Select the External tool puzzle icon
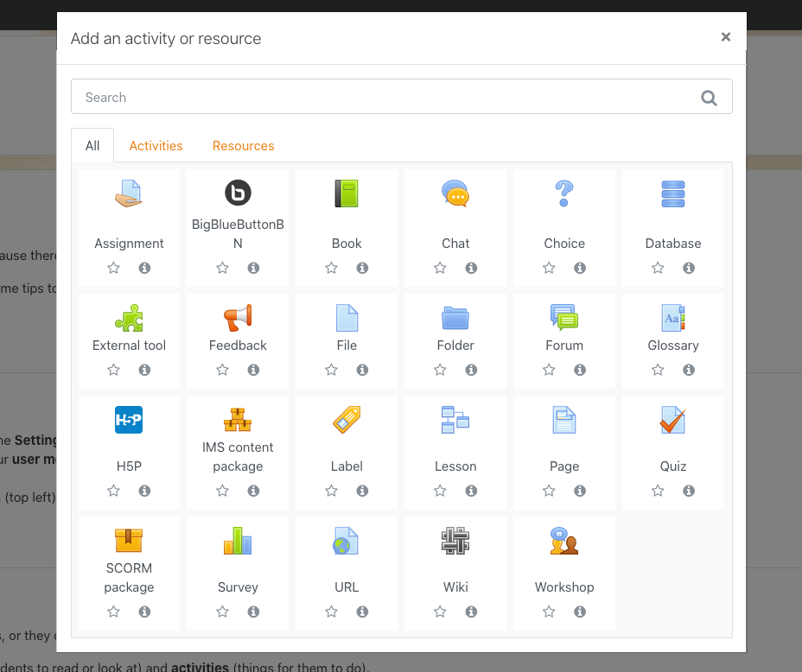This screenshot has width=802, height=672. tap(129, 317)
